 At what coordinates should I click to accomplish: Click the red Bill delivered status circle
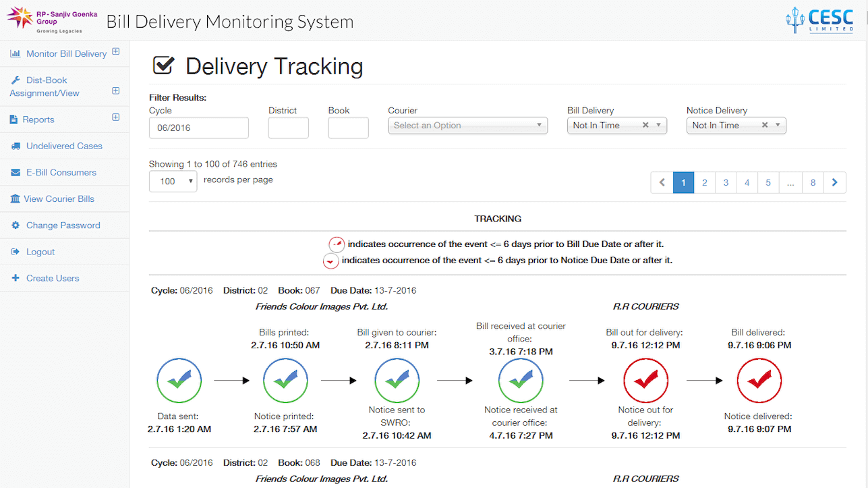tap(759, 381)
